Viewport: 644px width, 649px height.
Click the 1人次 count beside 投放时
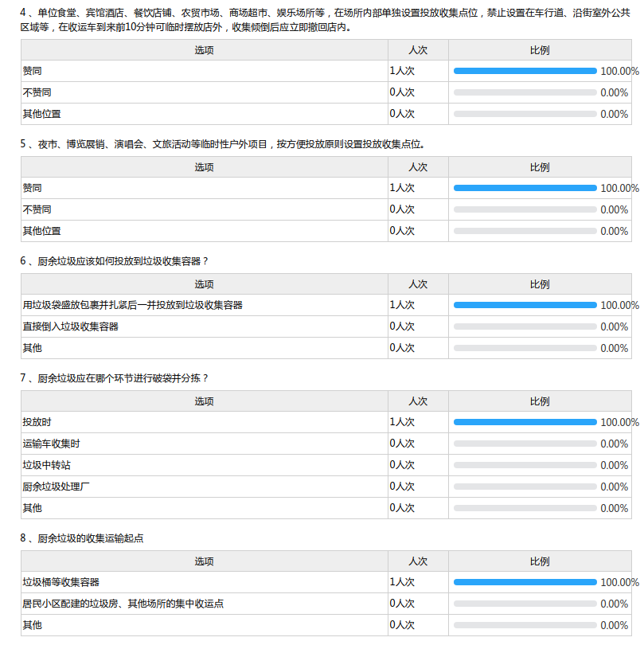pyautogui.click(x=402, y=422)
